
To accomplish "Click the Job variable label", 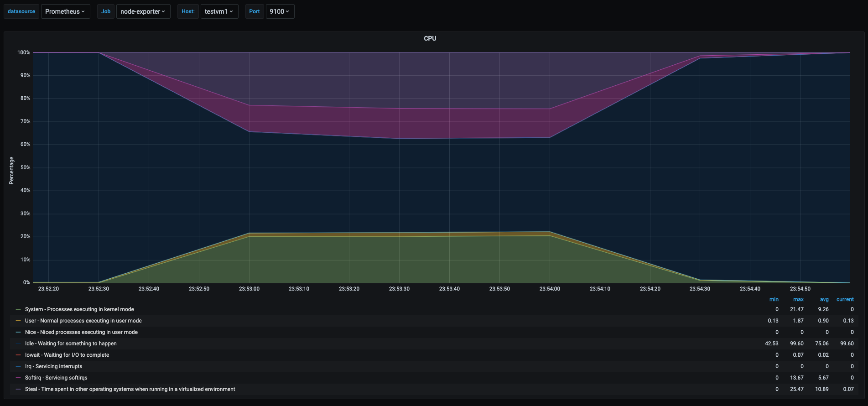I will point(106,11).
